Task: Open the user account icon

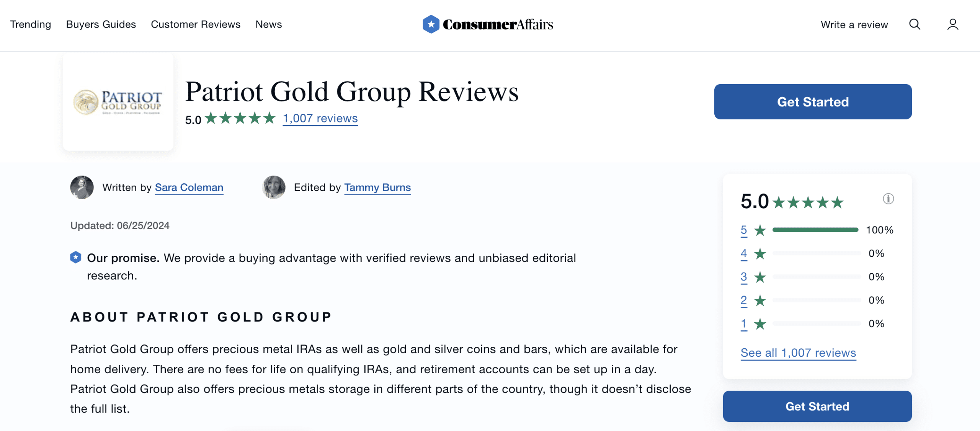Action: pyautogui.click(x=952, y=24)
